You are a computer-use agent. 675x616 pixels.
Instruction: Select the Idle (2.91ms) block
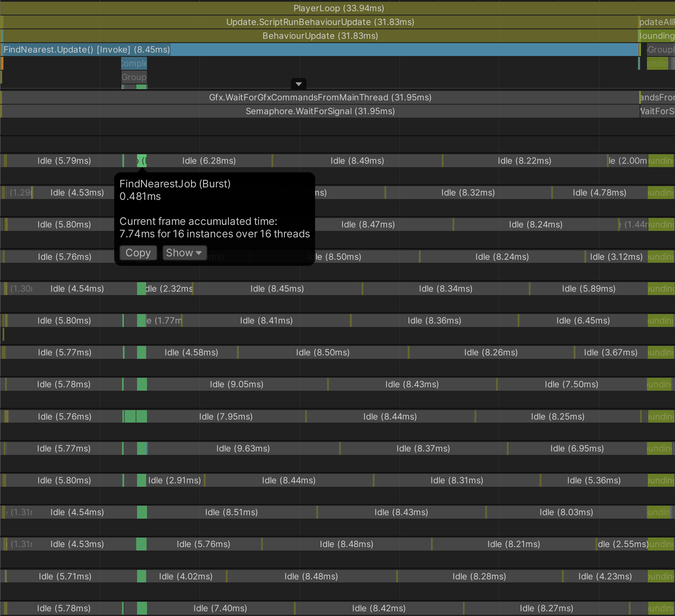tap(175, 480)
